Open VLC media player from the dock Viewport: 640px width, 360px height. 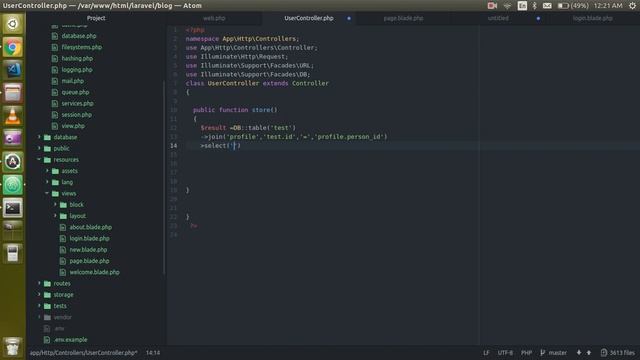(13, 116)
